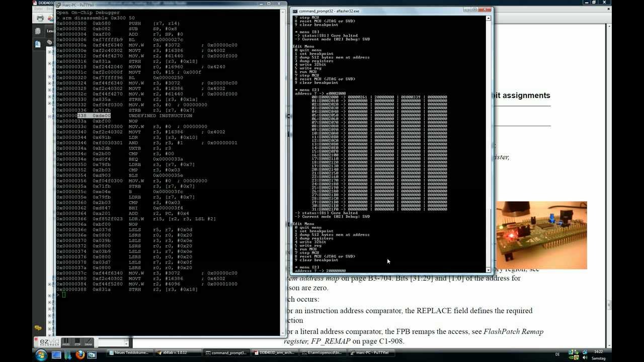Click the development board photo thumbnail

(541, 235)
